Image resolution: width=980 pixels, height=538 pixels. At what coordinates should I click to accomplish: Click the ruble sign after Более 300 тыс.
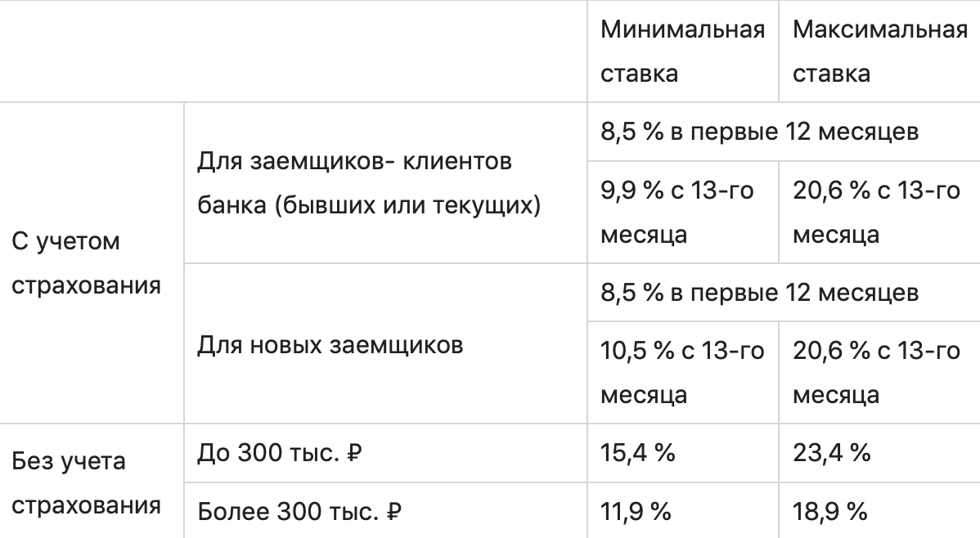393,513
